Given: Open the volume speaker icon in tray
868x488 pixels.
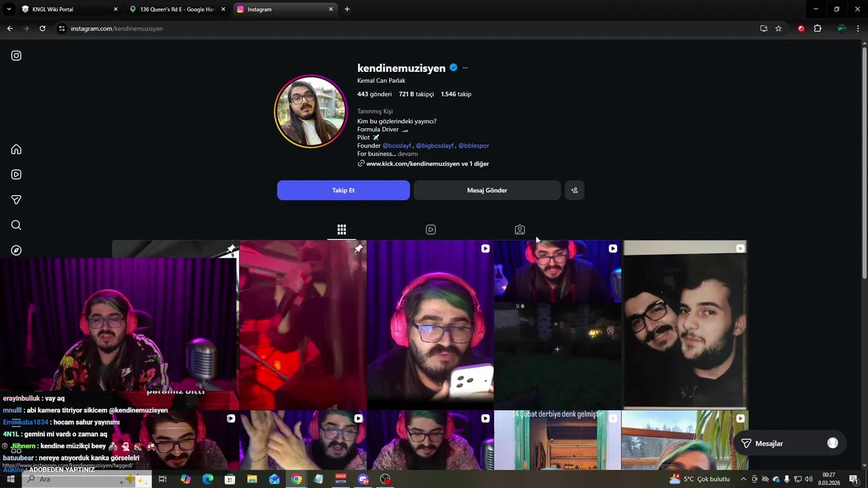Looking at the screenshot, I should [x=808, y=479].
